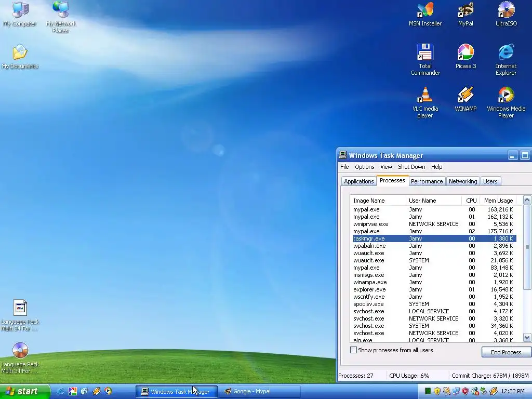
Task: Select the Language Pack document file icon
Action: coord(20,315)
